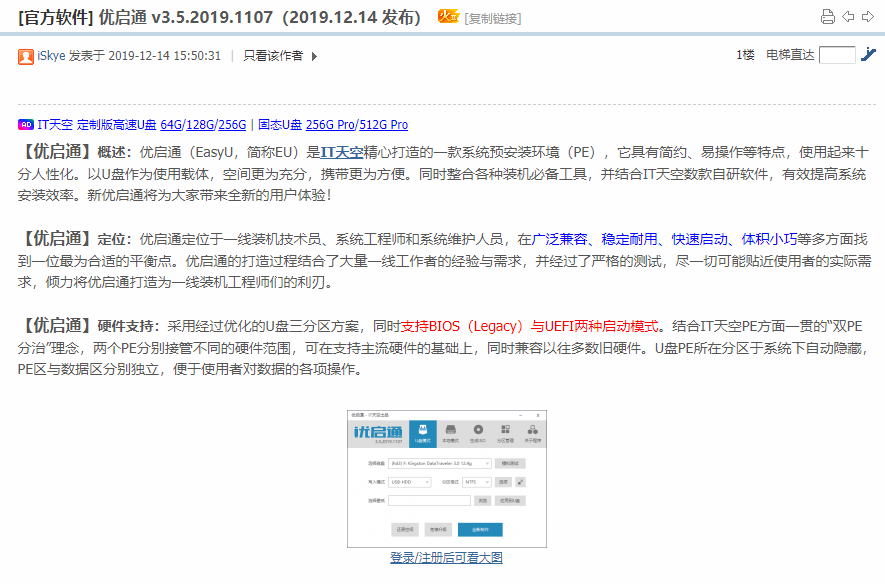
Task: Click the 1楼 floor number link
Action: 745,55
